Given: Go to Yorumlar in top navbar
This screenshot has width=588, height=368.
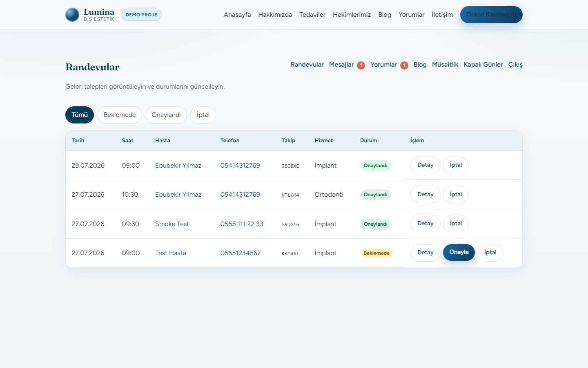Looking at the screenshot, I should [412, 15].
